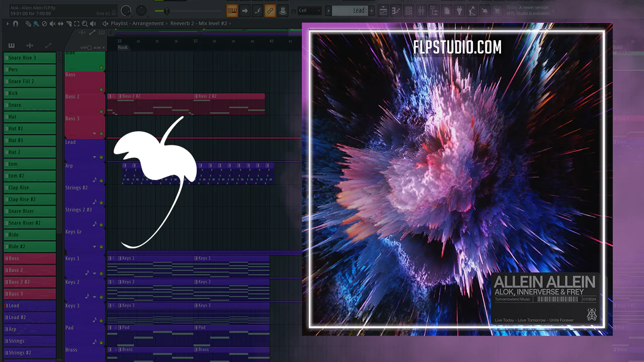Select the Mute tool

pyautogui.click(x=52, y=24)
